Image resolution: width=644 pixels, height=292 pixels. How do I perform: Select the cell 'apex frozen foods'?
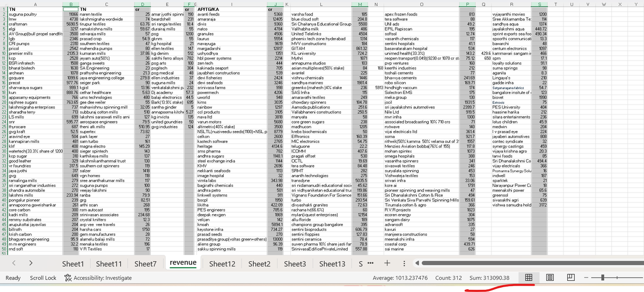pyautogui.click(x=422, y=14)
